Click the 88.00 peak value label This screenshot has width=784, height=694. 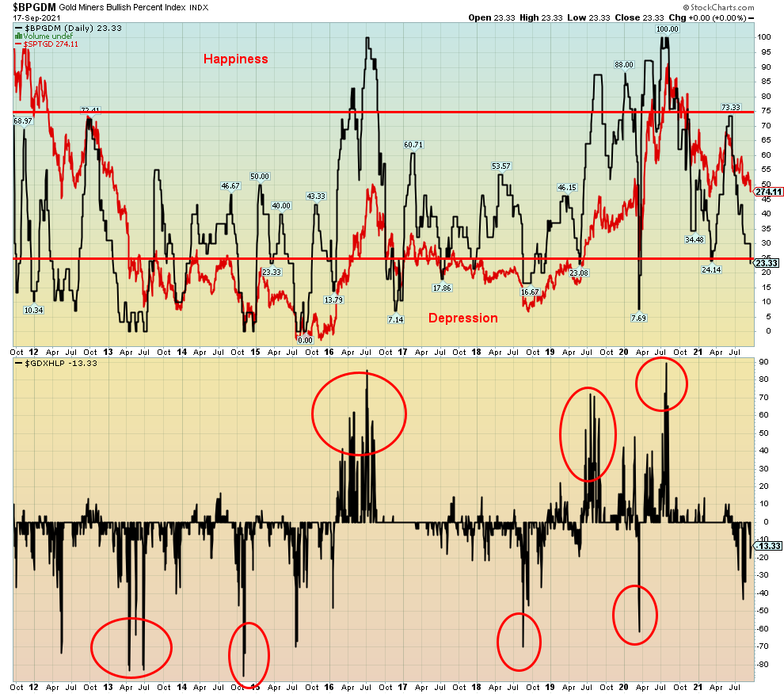click(624, 64)
